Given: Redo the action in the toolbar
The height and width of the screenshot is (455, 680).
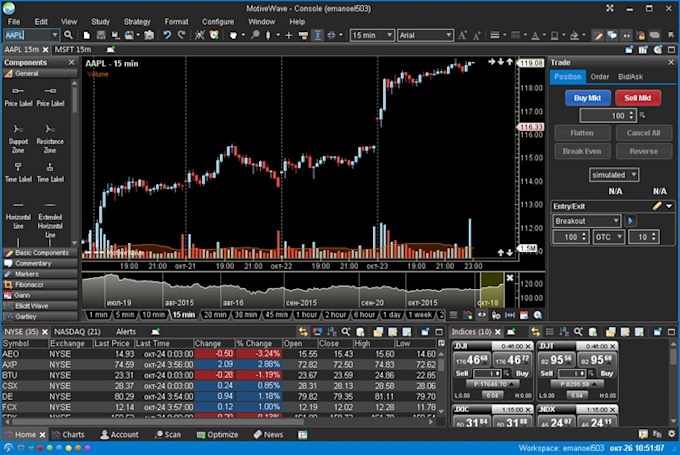Looking at the screenshot, I should pos(182,35).
